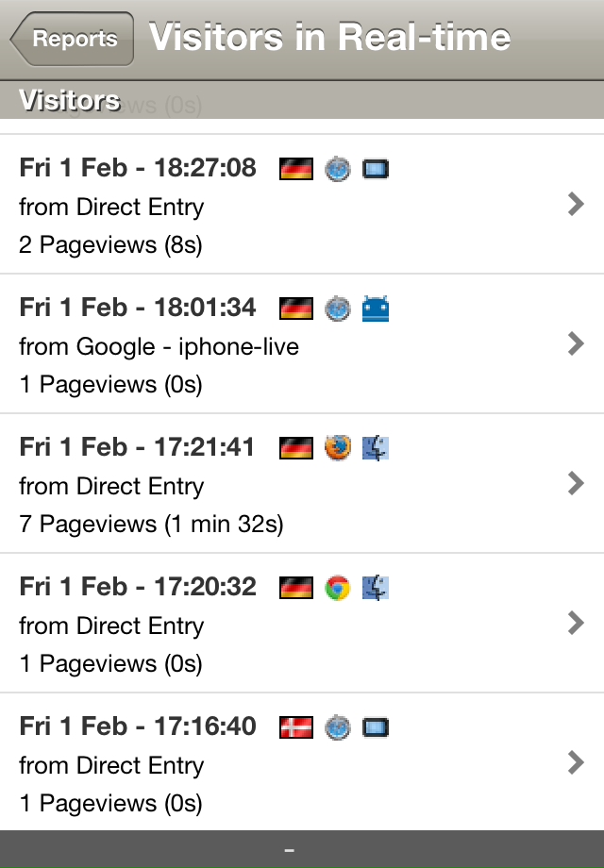Expand the 18:27:08 visit details chevron

[x=577, y=204]
